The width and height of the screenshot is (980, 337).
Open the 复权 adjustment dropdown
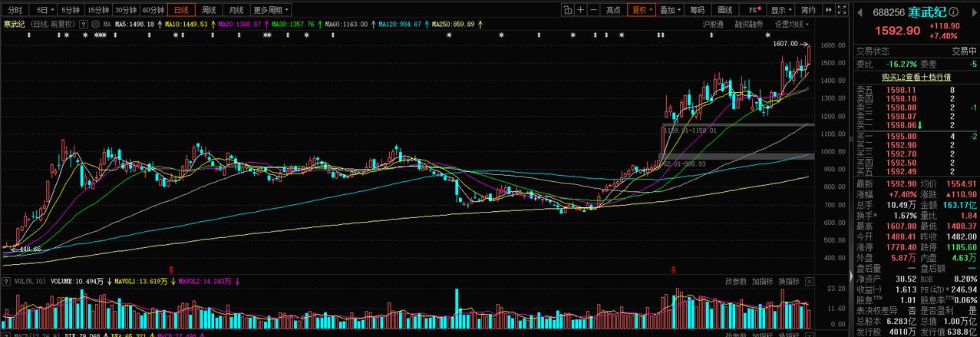[x=641, y=10]
